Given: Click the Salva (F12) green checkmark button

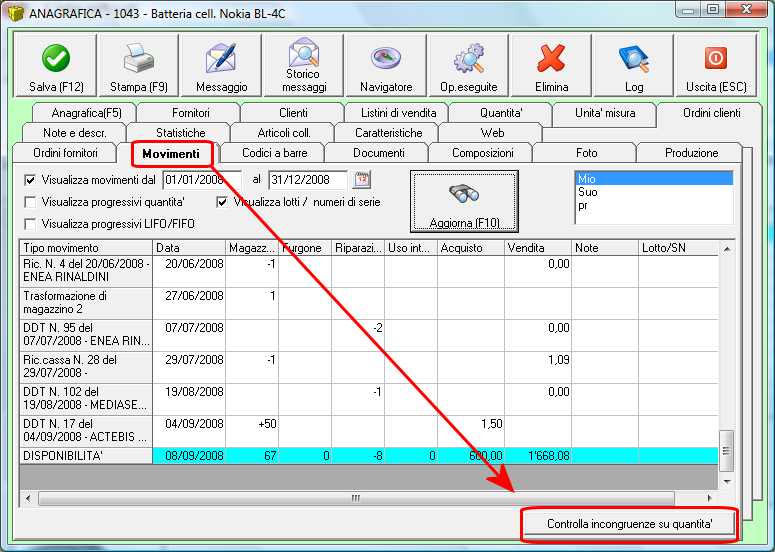Looking at the screenshot, I should pyautogui.click(x=56, y=65).
